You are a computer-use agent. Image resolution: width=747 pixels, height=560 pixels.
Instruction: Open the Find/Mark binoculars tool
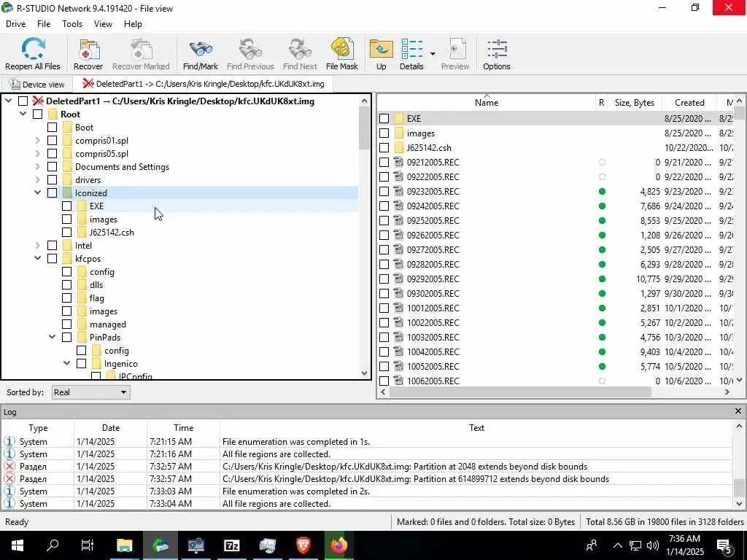tap(200, 54)
